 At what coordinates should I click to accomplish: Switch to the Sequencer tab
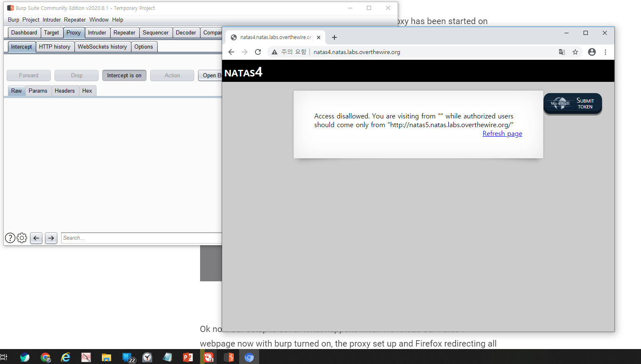(x=156, y=32)
